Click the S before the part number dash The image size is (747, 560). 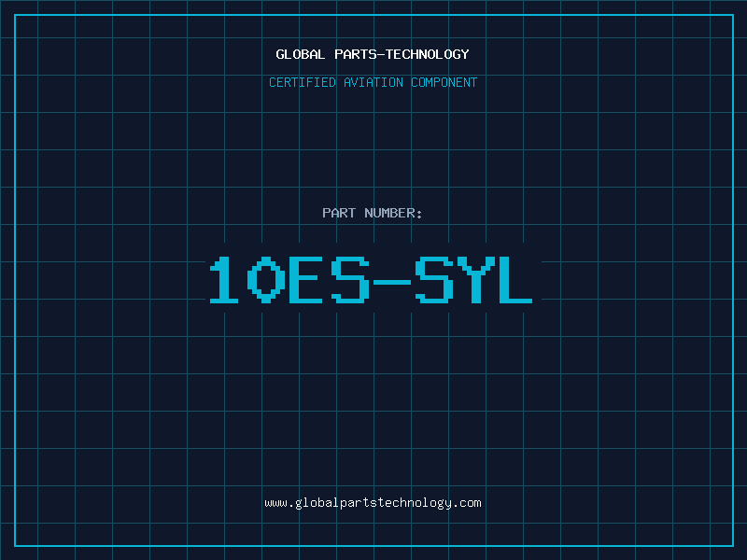(351, 280)
